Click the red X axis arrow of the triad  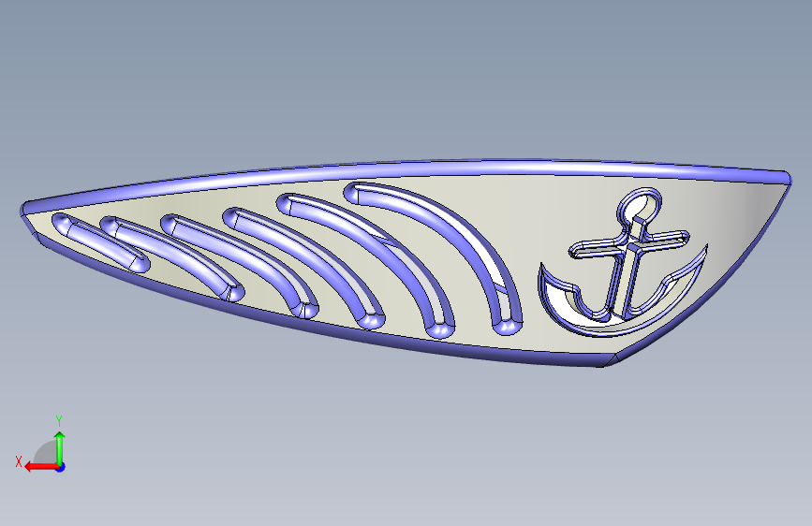tap(40, 467)
